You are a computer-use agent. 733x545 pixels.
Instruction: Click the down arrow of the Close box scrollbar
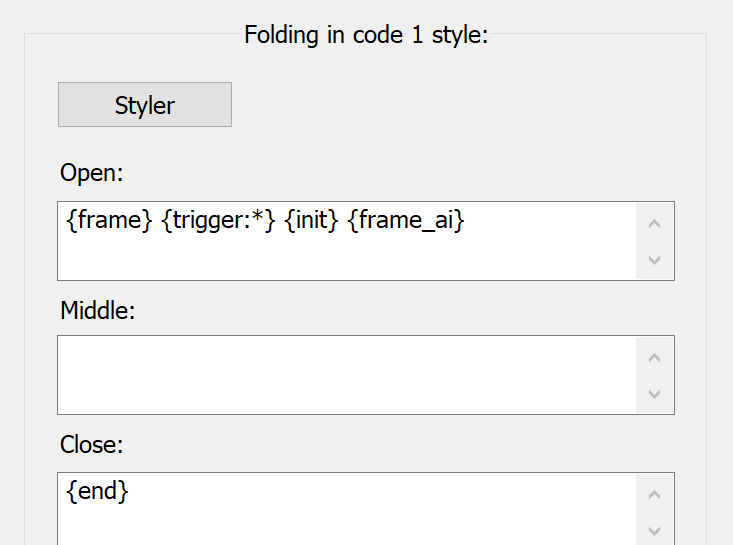pyautogui.click(x=654, y=531)
